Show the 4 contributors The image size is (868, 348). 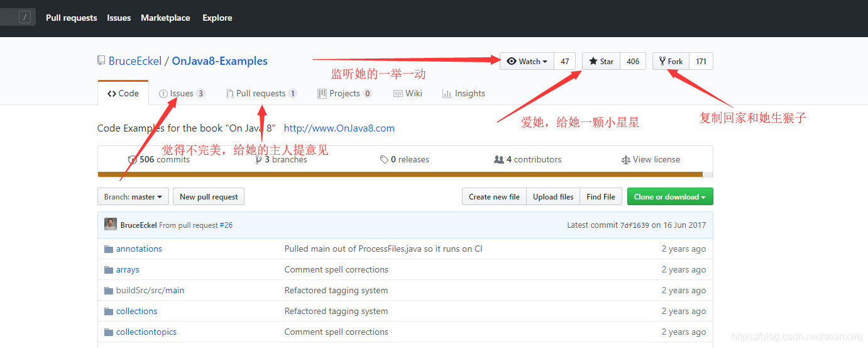[x=528, y=159]
